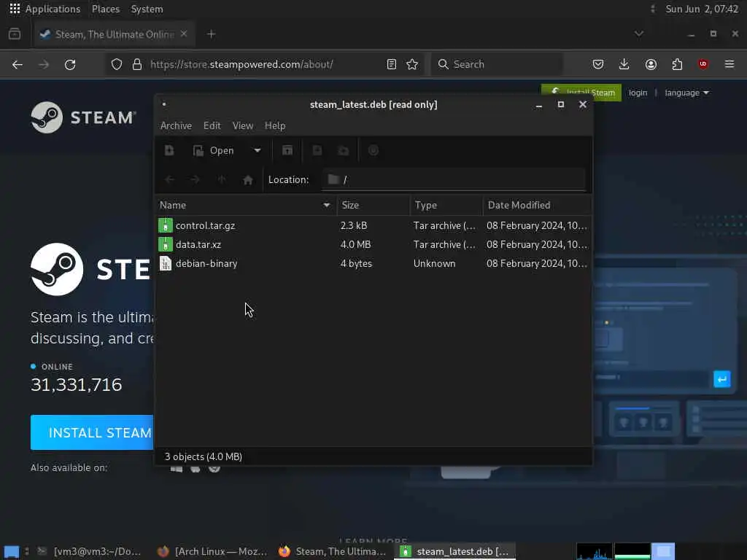This screenshot has width=747, height=560.
Task: Expand the list all tabs chevron
Action: 639,34
